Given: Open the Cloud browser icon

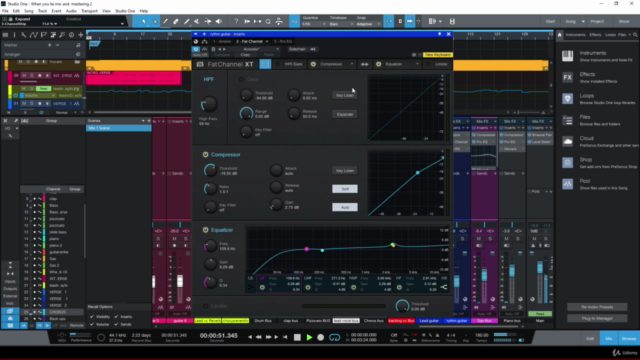Looking at the screenshot, I should point(567,141).
